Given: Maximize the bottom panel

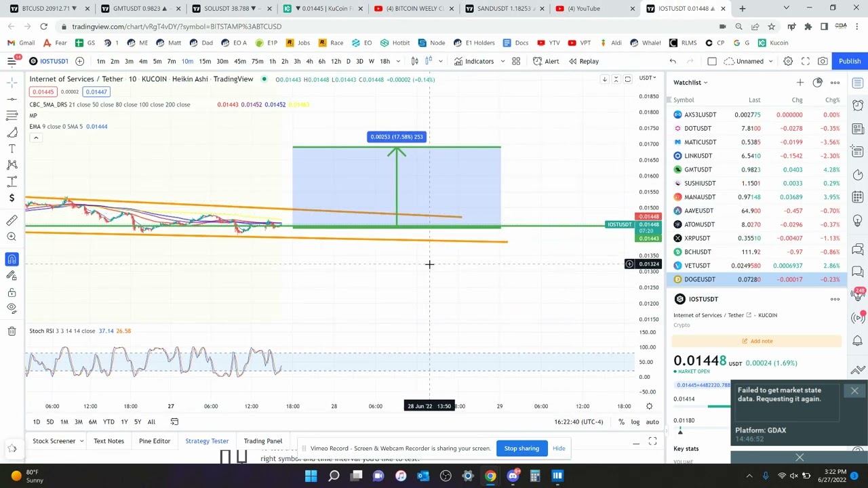Looking at the screenshot, I should (x=652, y=441).
